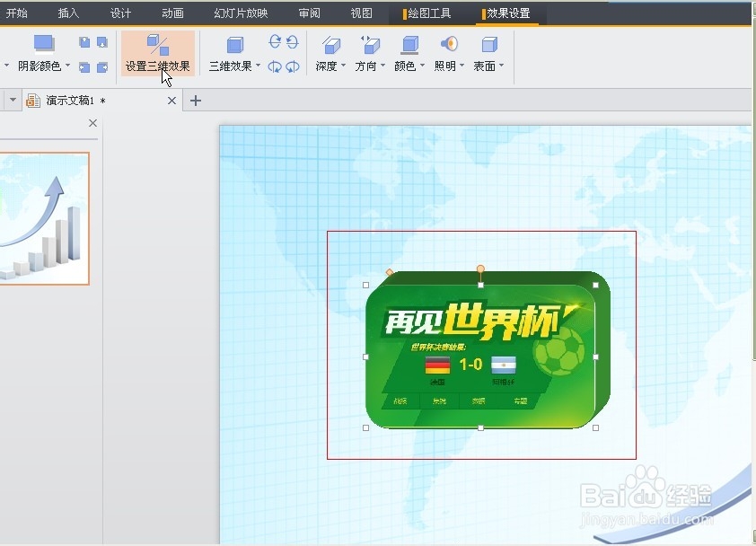Expand 方向 dropdown
Image resolution: width=756 pixels, height=546 pixels.
tap(382, 66)
